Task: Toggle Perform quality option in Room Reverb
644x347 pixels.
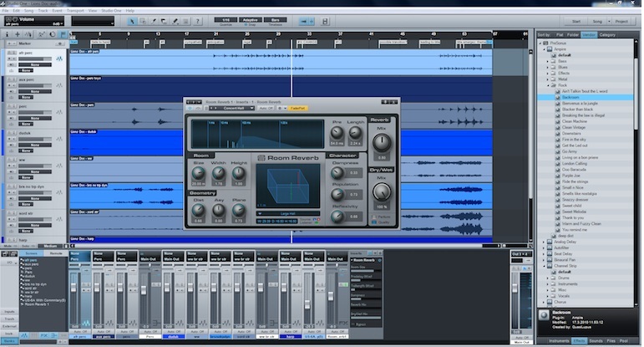Action: click(x=374, y=217)
